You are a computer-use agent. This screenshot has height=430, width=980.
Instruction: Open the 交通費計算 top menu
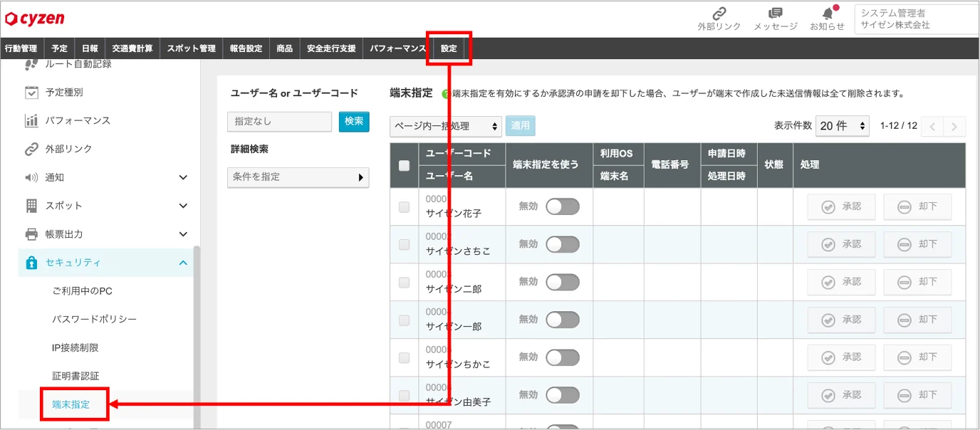[x=132, y=48]
